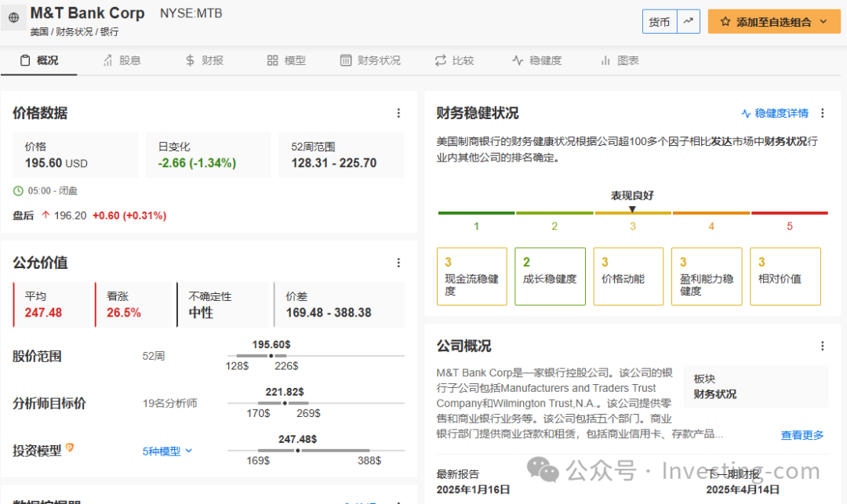Click the 财务状况 breadcrumb under company name
This screenshot has width=847, height=504.
(x=74, y=32)
